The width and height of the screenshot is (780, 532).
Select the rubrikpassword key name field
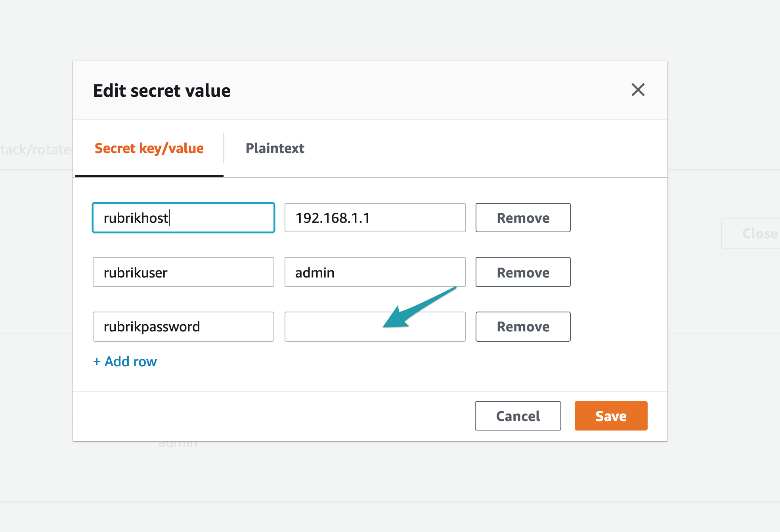pos(183,327)
